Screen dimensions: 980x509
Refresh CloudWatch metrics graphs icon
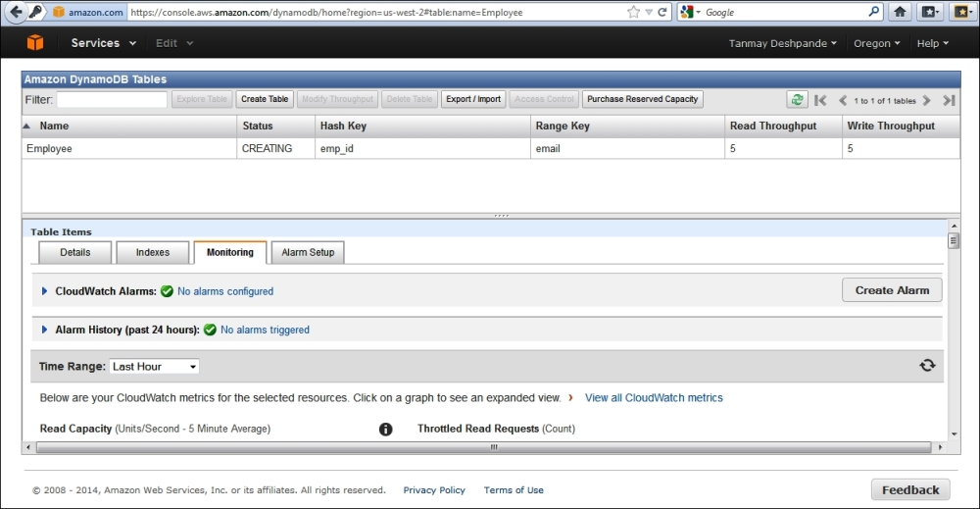point(927,365)
